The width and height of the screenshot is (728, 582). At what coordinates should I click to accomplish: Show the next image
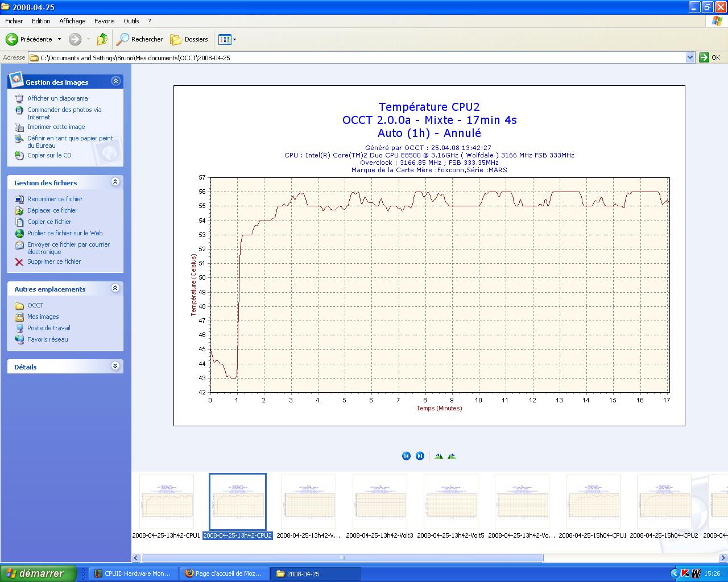420,456
